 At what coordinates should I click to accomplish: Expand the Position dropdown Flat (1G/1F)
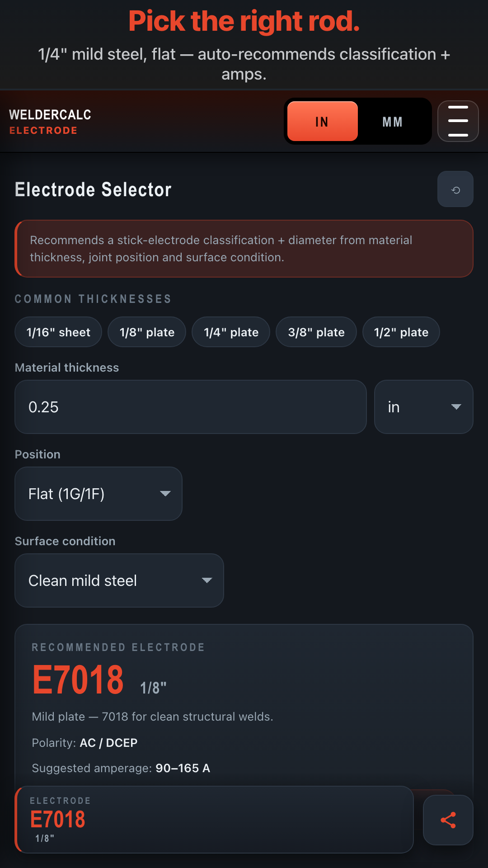click(99, 494)
